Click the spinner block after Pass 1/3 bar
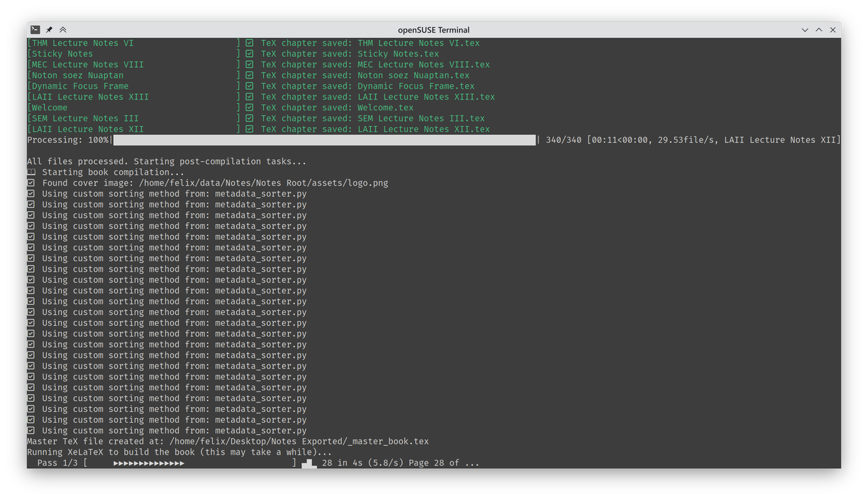Screen dimensions: 868x500 (309, 463)
